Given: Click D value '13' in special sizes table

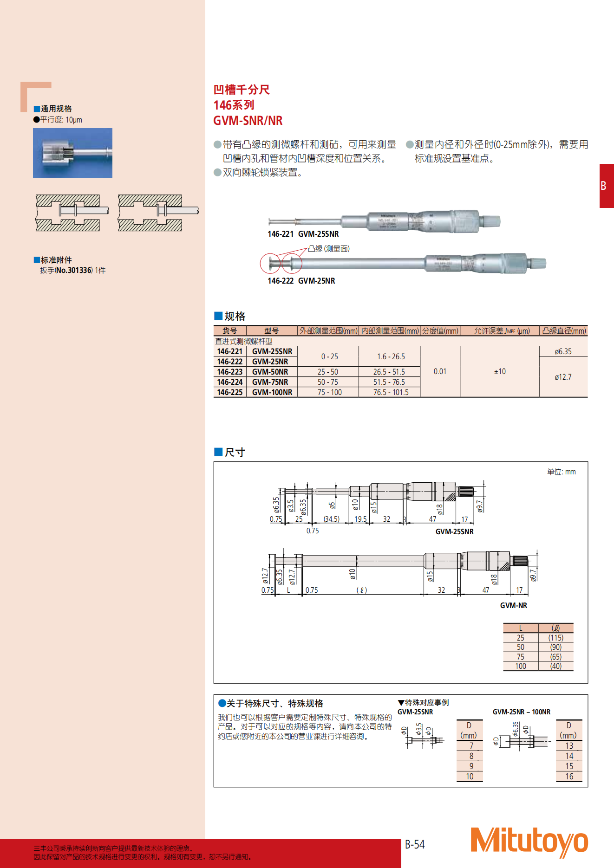Looking at the screenshot, I should pos(569,746).
